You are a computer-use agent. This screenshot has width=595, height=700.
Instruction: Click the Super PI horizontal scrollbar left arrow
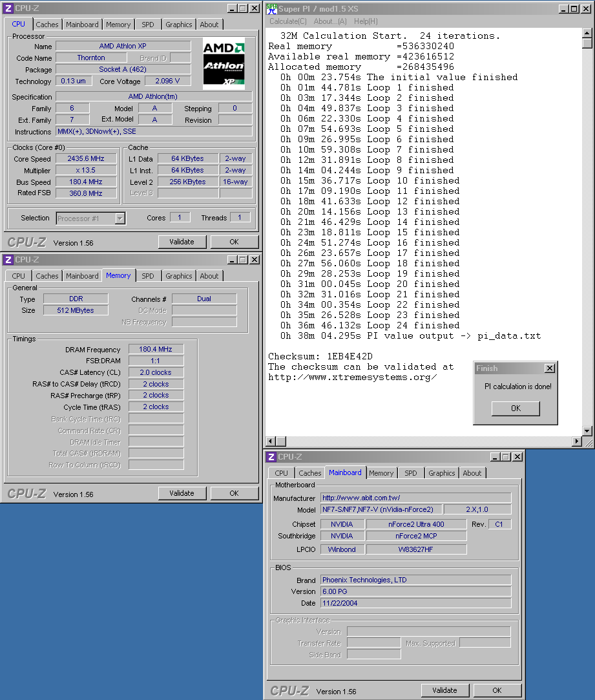271,441
